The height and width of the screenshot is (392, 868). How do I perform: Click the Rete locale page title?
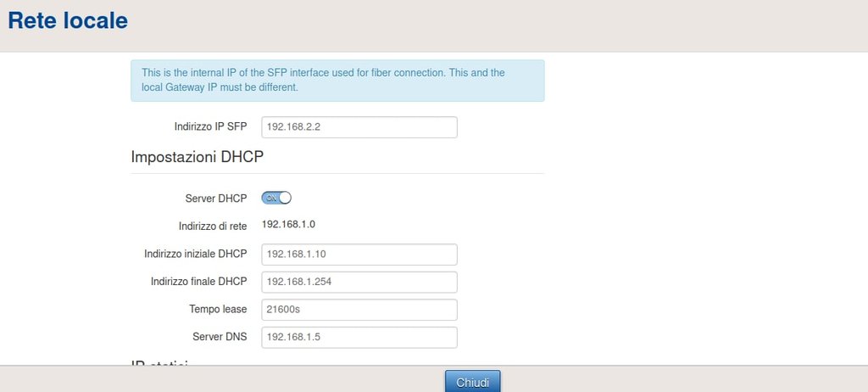[x=68, y=21]
